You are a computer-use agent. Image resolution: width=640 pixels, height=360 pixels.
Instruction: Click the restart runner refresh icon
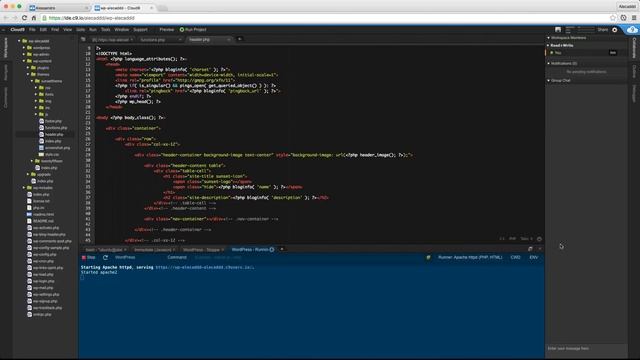click(105, 258)
